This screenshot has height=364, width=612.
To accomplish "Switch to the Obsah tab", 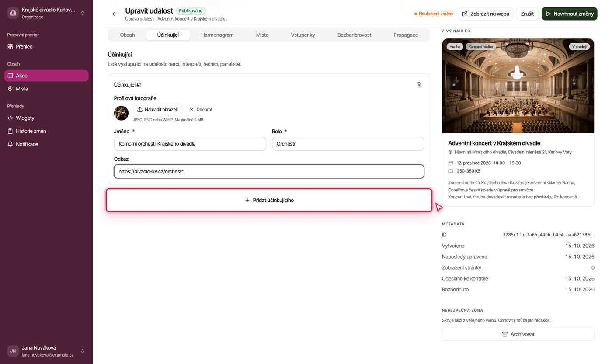I will (x=127, y=35).
